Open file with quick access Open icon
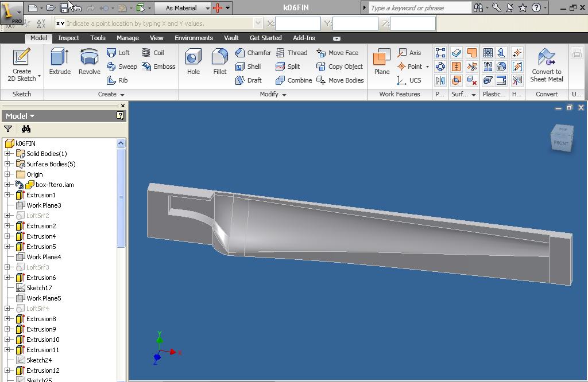The height and width of the screenshot is (382, 588). (x=51, y=8)
